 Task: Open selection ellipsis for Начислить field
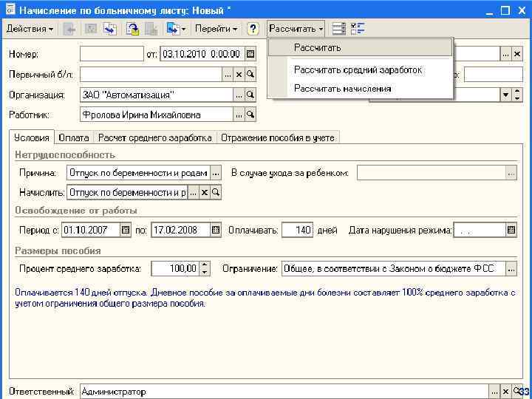pyautogui.click(x=193, y=192)
